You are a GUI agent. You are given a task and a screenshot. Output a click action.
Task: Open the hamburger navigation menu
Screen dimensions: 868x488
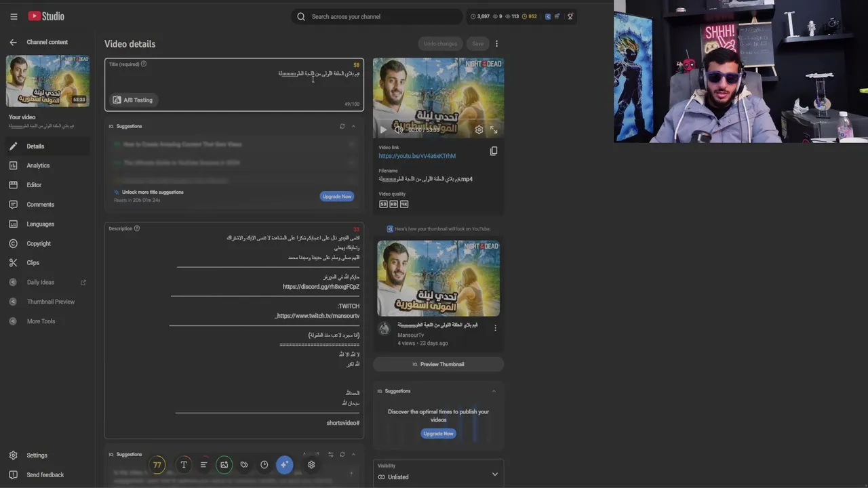click(x=14, y=16)
